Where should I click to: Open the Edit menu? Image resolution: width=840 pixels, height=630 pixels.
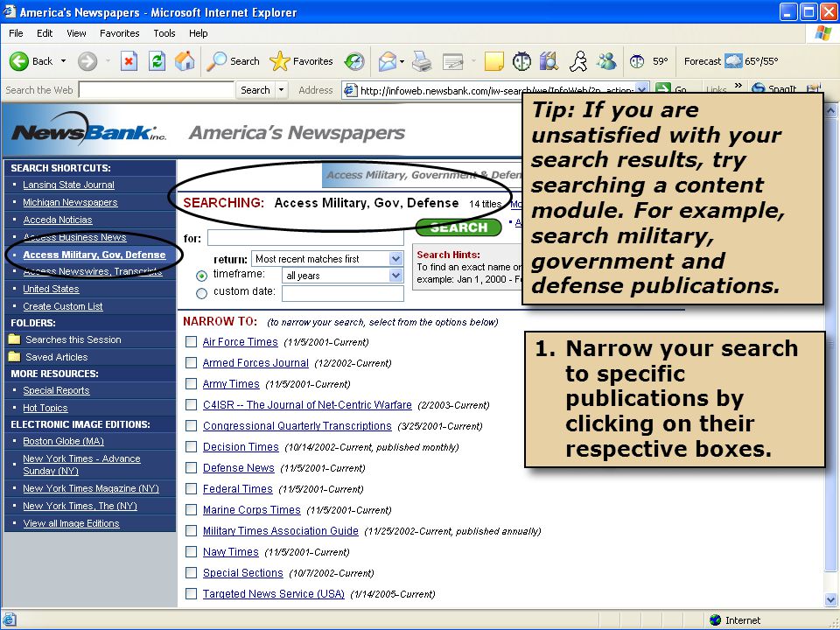point(45,33)
